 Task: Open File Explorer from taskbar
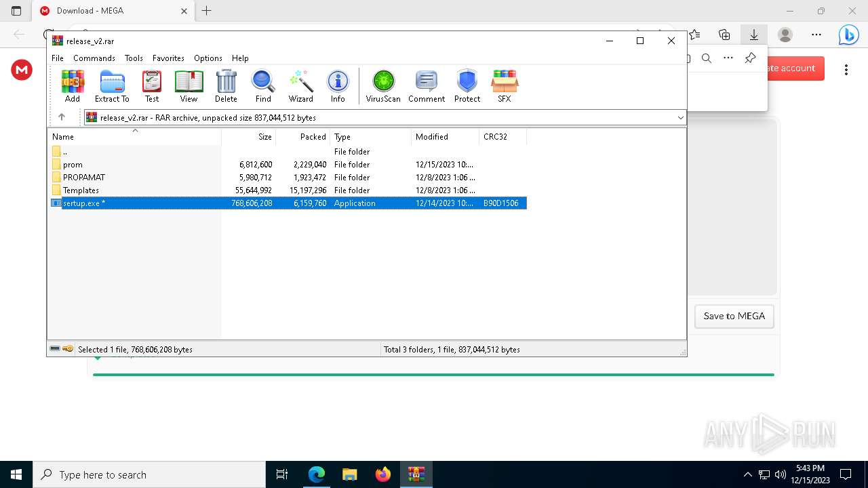349,474
